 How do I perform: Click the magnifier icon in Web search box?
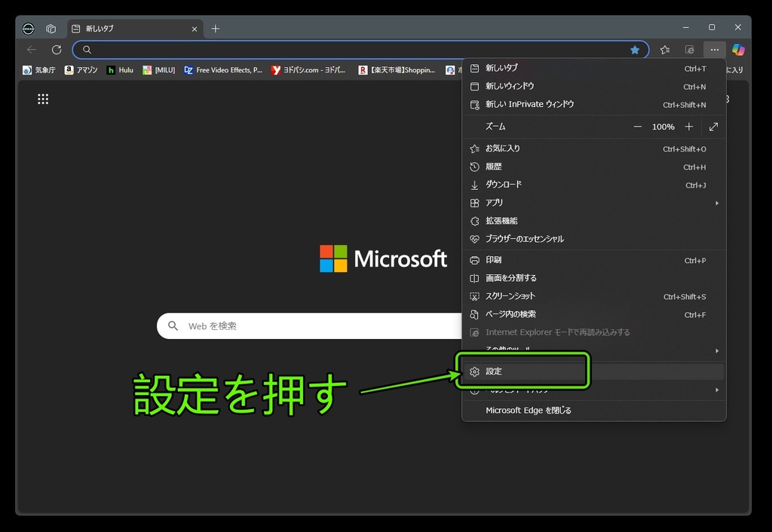click(173, 326)
